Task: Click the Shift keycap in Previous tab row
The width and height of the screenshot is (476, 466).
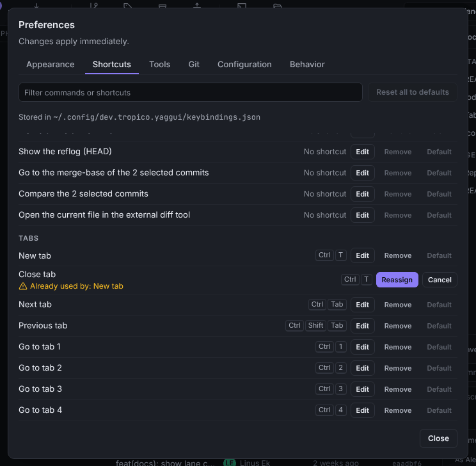Action: pos(315,325)
